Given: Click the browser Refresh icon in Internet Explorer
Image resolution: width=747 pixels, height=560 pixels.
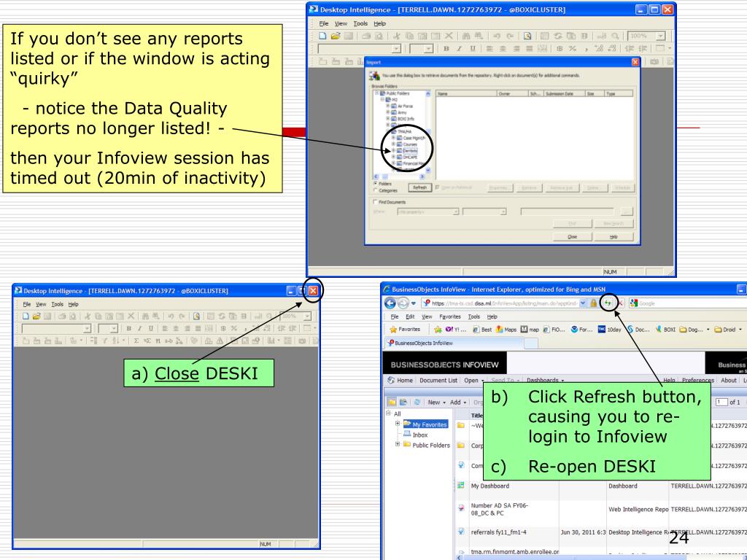Looking at the screenshot, I should click(x=608, y=303).
